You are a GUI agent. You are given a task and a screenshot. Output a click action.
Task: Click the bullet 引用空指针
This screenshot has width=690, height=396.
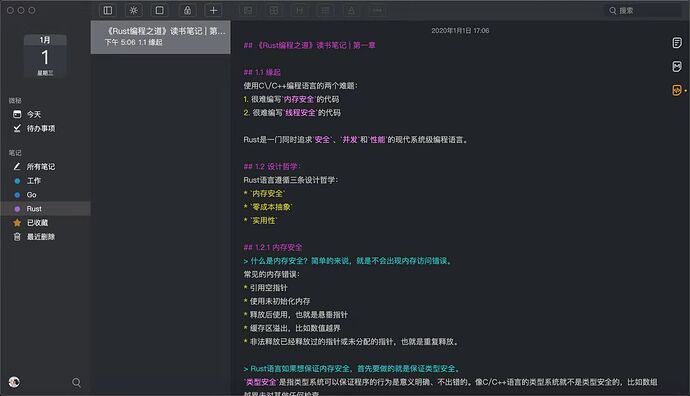(x=265, y=288)
